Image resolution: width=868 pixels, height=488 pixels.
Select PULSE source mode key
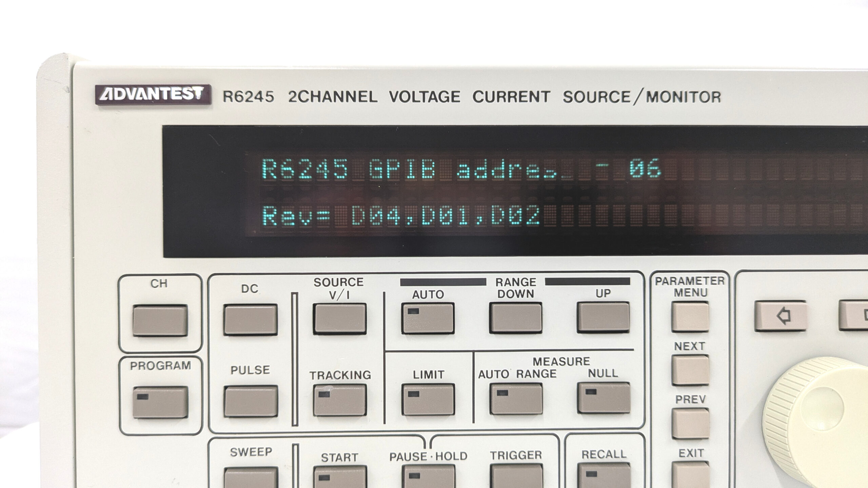pos(251,401)
